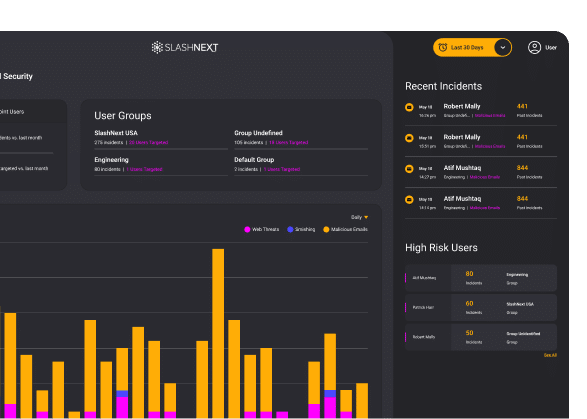Click the 80 Incidents value for Atif Mushtaq
The height and width of the screenshot is (419, 587).
click(x=469, y=274)
